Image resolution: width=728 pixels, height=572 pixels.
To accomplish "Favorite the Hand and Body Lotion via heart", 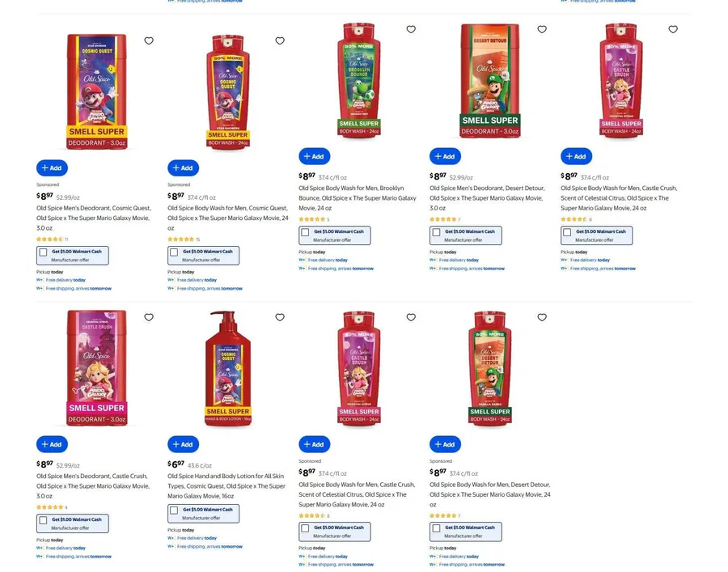I will point(280,318).
